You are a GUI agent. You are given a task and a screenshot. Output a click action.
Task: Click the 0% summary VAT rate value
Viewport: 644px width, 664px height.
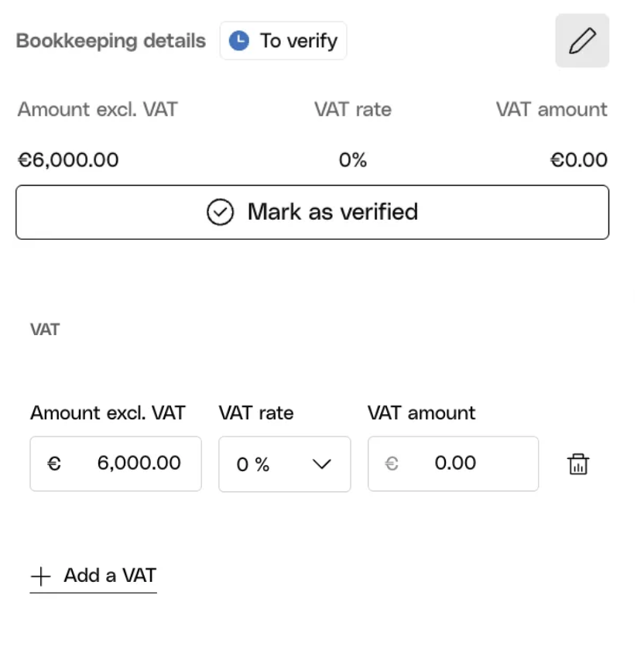(x=352, y=160)
